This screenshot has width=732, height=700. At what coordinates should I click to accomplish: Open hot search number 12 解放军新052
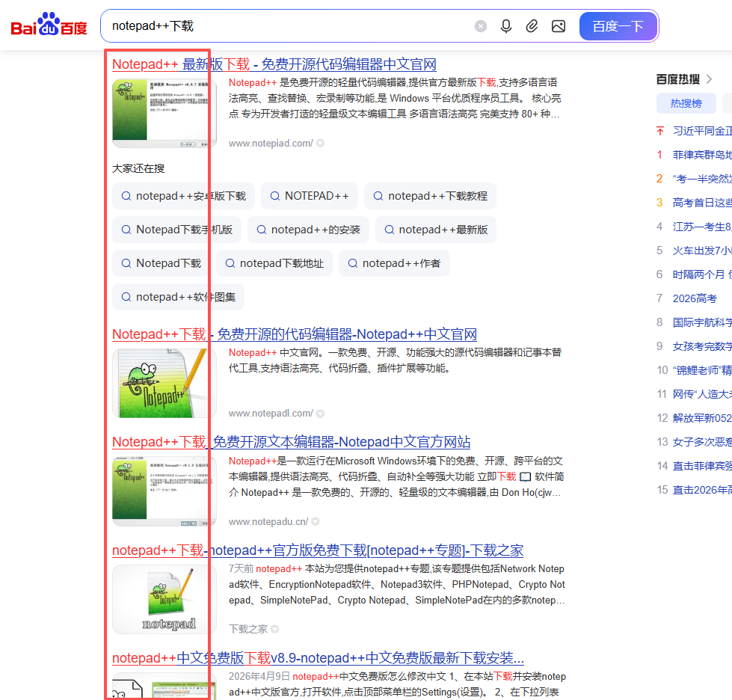pos(702,418)
